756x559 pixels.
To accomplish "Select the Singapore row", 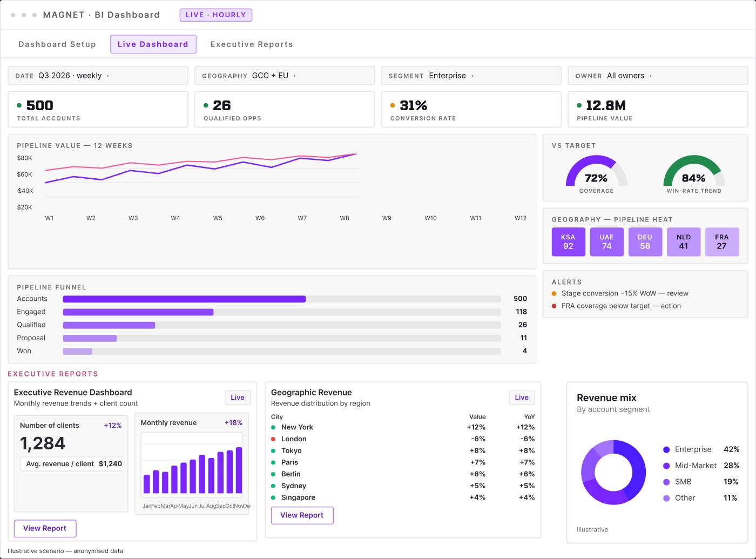I will [x=403, y=497].
